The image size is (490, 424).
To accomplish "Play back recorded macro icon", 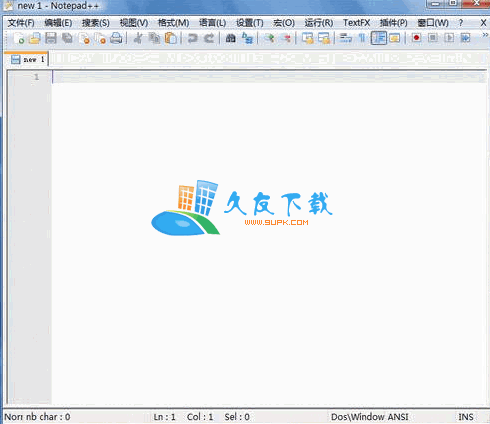I will 449,38.
